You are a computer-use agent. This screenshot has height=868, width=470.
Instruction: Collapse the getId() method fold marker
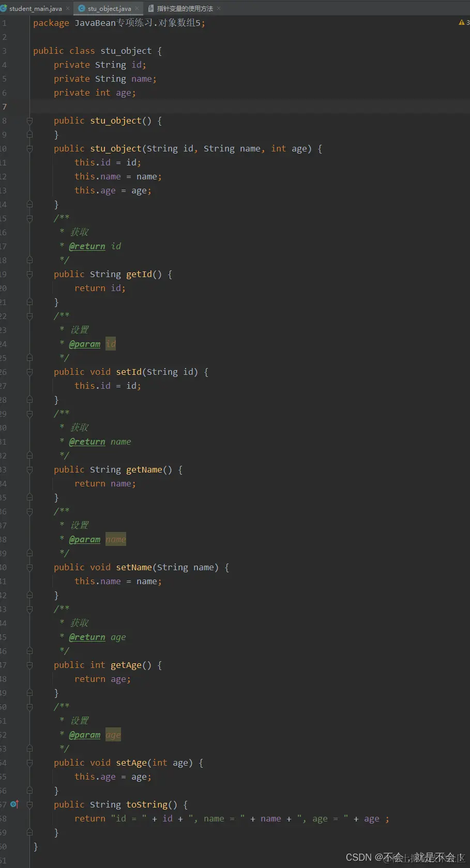pyautogui.click(x=29, y=274)
